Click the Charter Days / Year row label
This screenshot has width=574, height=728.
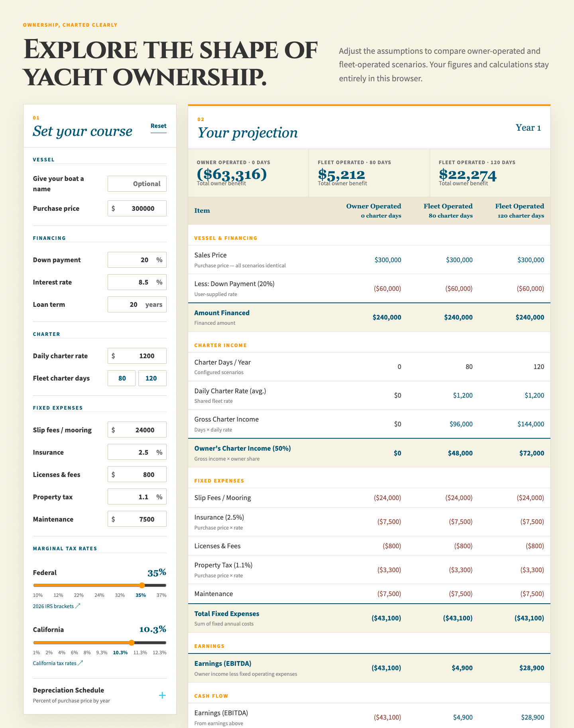coord(222,362)
